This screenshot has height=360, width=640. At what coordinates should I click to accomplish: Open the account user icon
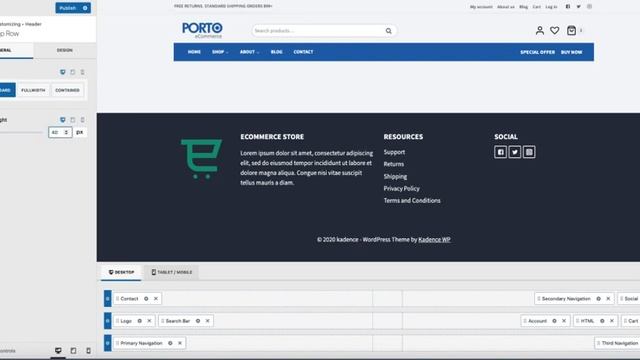click(540, 30)
